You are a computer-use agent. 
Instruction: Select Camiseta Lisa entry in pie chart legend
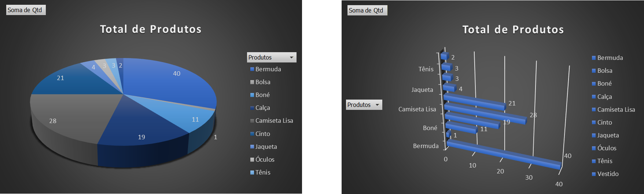[274, 121]
